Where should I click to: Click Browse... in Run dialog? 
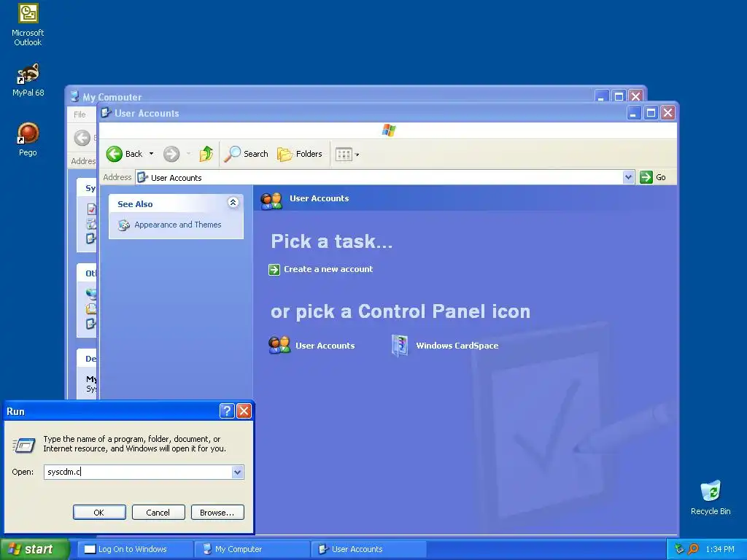pos(217,513)
